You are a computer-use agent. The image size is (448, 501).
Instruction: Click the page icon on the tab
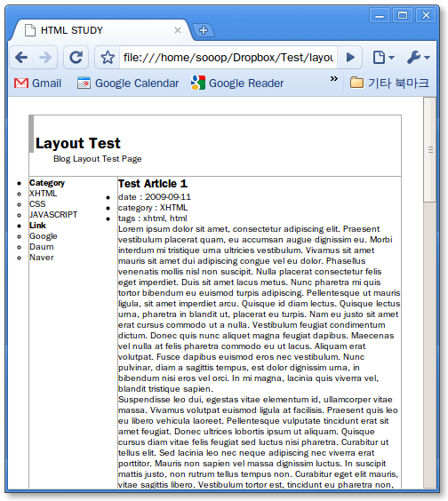(30, 30)
